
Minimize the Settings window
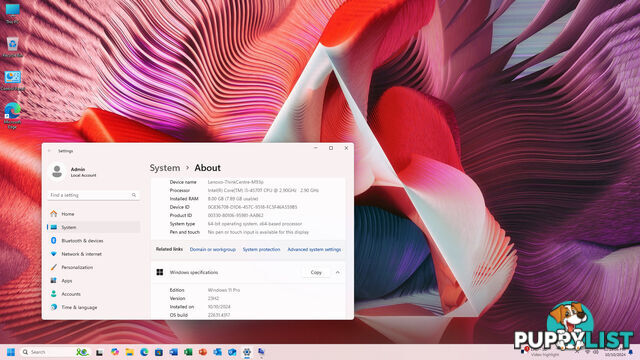[x=316, y=148]
